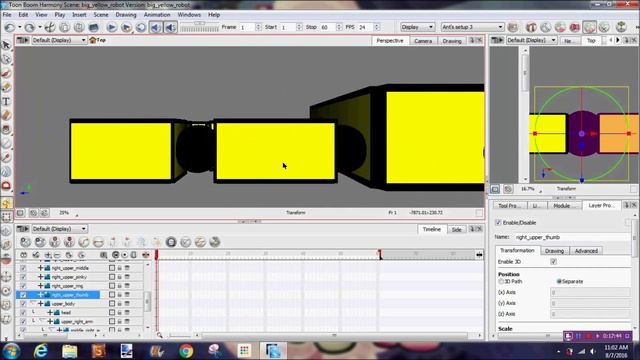Click the Undo icon in main toolbar
The image size is (640, 360).
click(x=9, y=27)
